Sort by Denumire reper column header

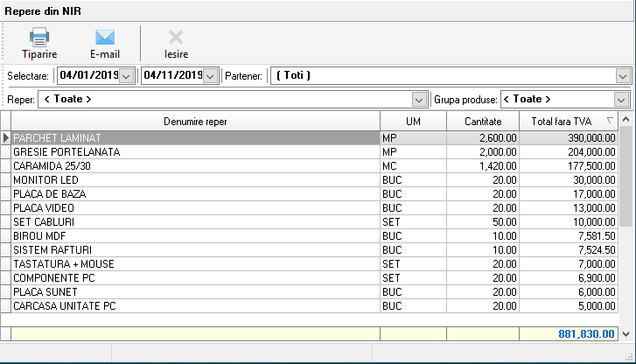195,121
